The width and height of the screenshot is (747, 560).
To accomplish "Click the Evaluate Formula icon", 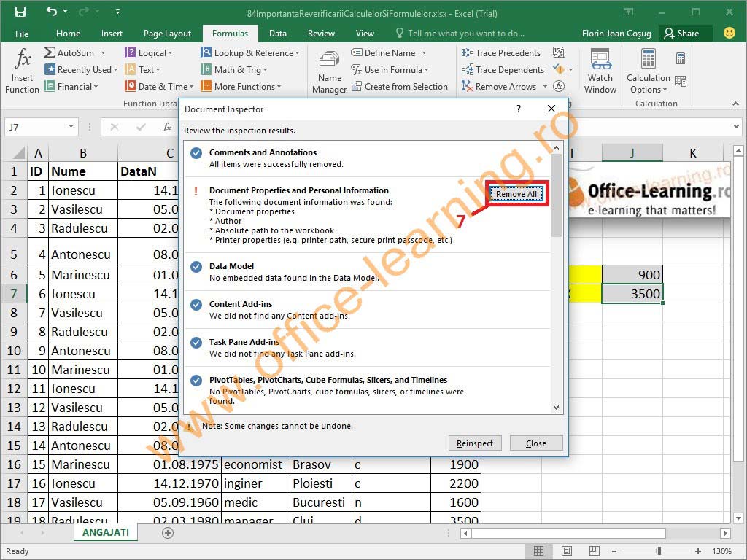I will [x=559, y=86].
